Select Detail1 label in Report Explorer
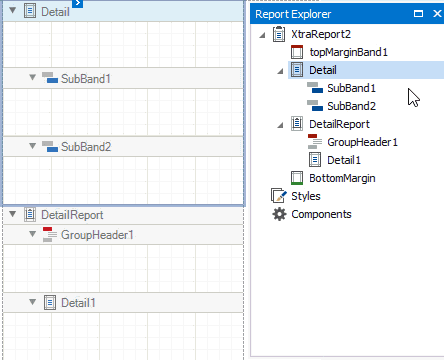Viewport: 444px width, 360px height. click(x=344, y=160)
